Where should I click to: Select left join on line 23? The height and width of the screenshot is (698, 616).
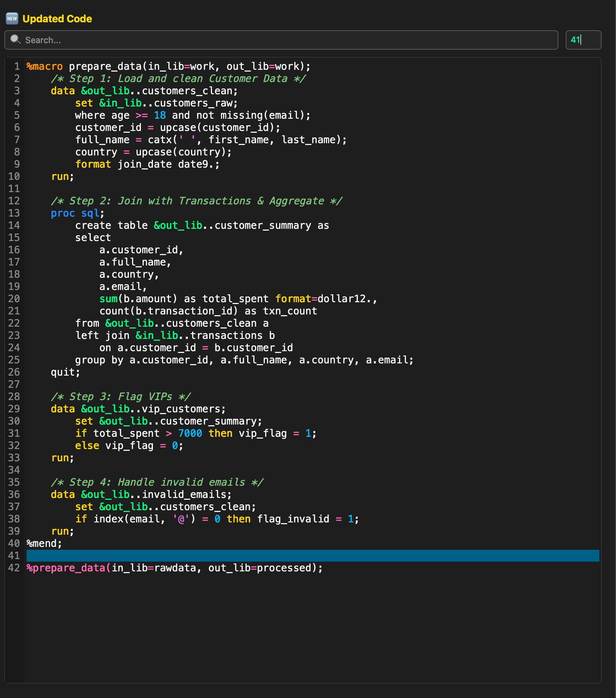click(102, 335)
